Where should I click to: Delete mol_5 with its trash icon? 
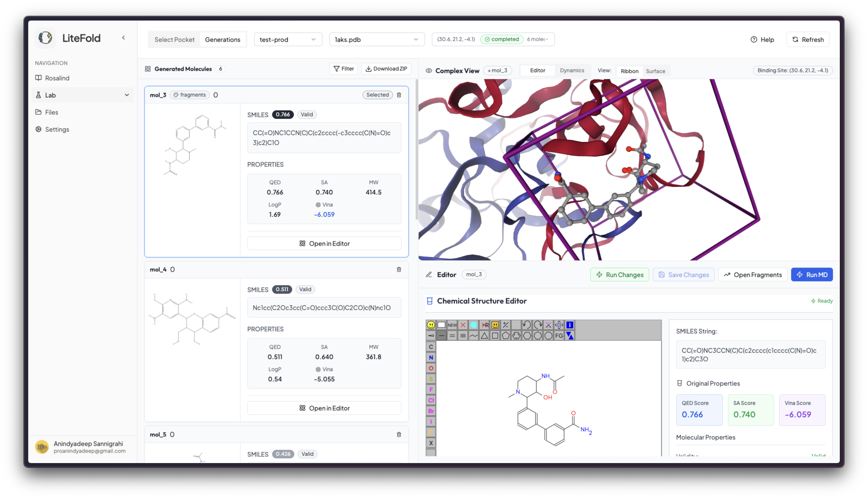[x=399, y=435]
